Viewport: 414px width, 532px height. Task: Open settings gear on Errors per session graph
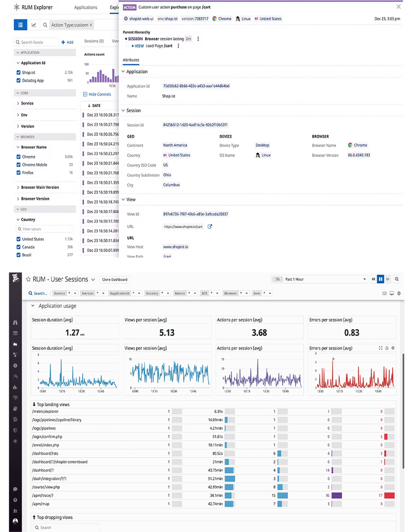(393, 348)
